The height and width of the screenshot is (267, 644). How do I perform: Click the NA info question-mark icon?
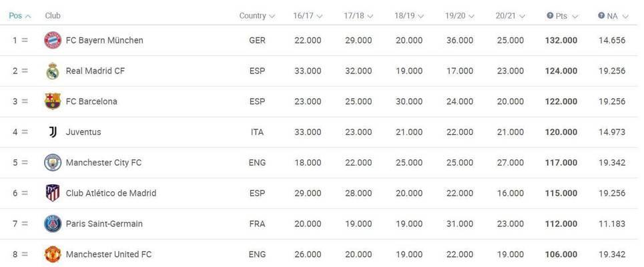click(601, 15)
